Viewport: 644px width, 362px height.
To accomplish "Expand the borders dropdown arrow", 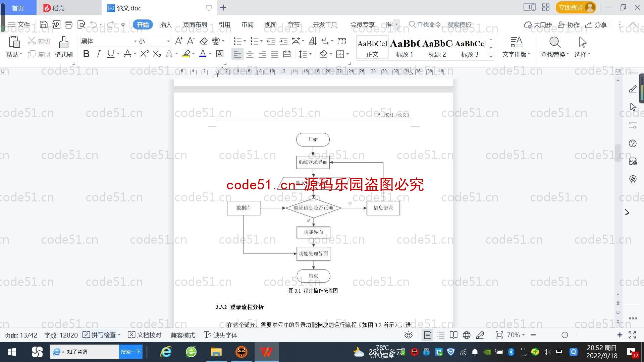I will (x=348, y=54).
